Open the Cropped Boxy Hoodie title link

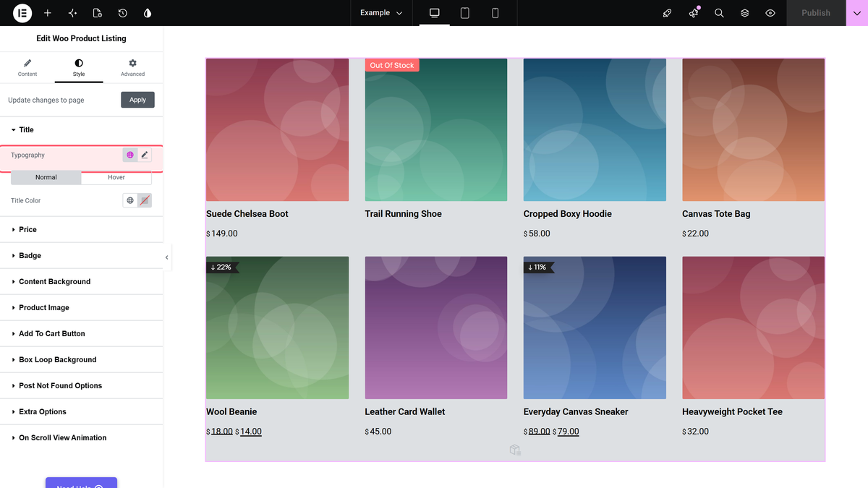pos(568,214)
